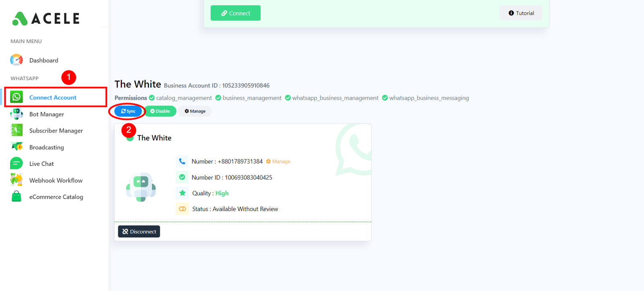Click the Business Account ID text
The height and width of the screenshot is (291, 644).
point(217,86)
